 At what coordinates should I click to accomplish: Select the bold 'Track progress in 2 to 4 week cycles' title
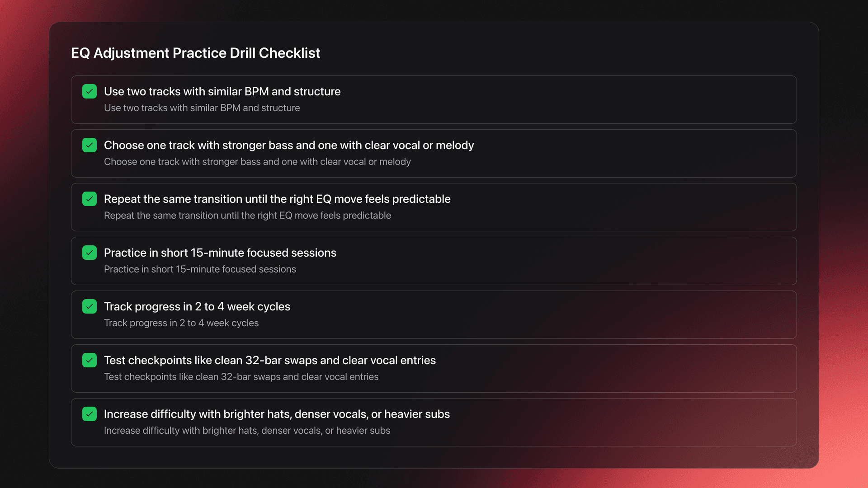point(197,306)
